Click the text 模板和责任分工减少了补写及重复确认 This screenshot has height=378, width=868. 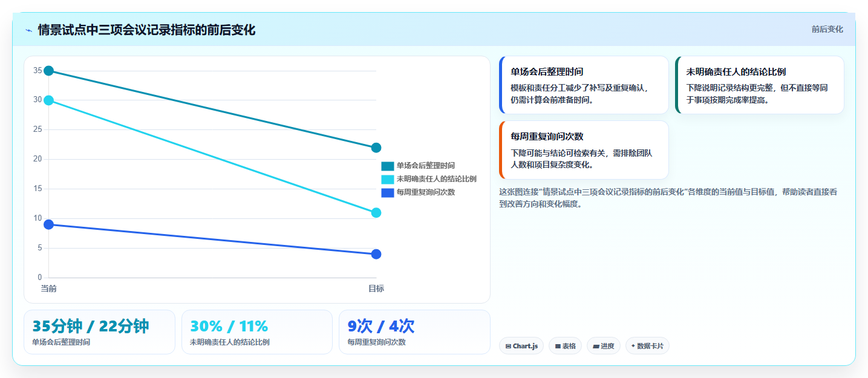(578, 88)
